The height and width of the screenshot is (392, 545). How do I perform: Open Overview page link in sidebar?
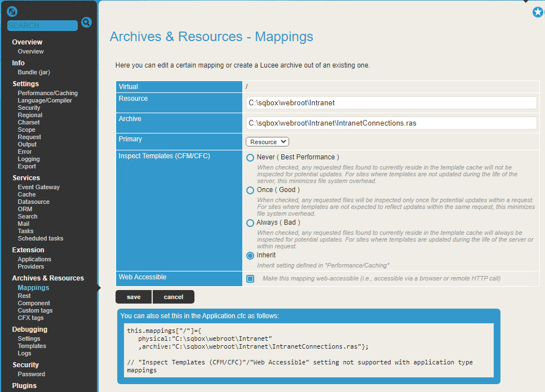(30, 51)
